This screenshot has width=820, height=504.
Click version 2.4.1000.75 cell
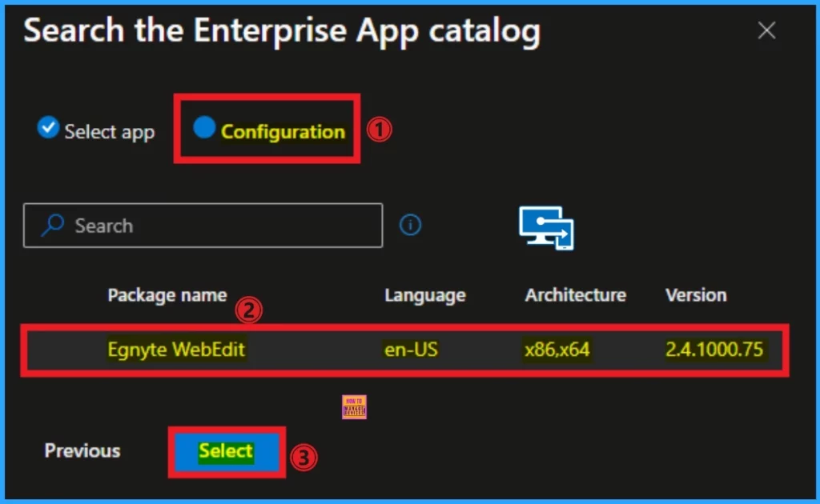click(714, 350)
